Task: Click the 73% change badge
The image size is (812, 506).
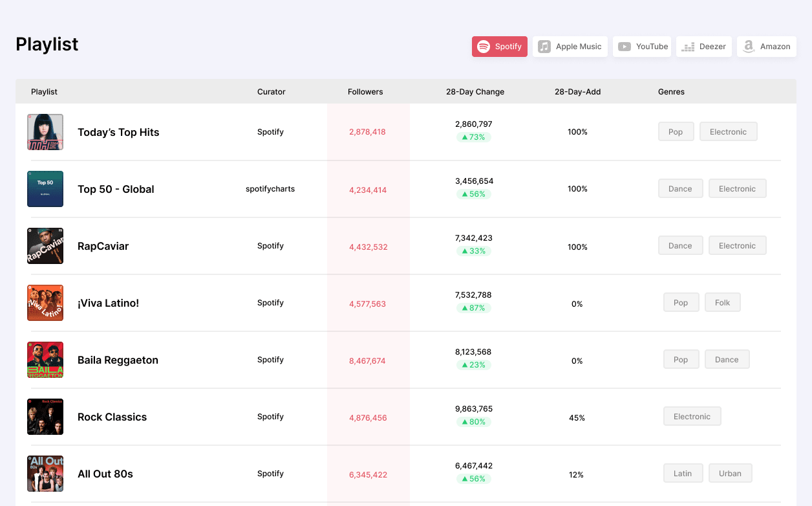Action: click(x=473, y=137)
